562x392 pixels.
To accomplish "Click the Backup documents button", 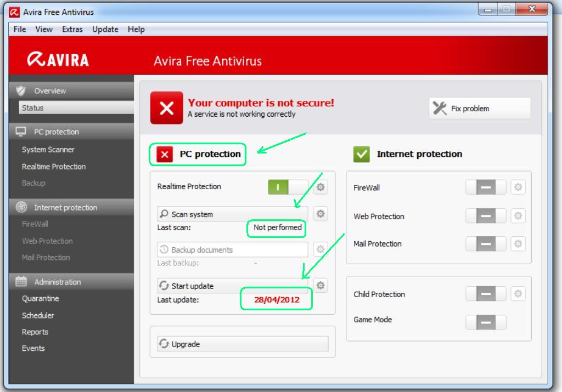I will point(233,249).
